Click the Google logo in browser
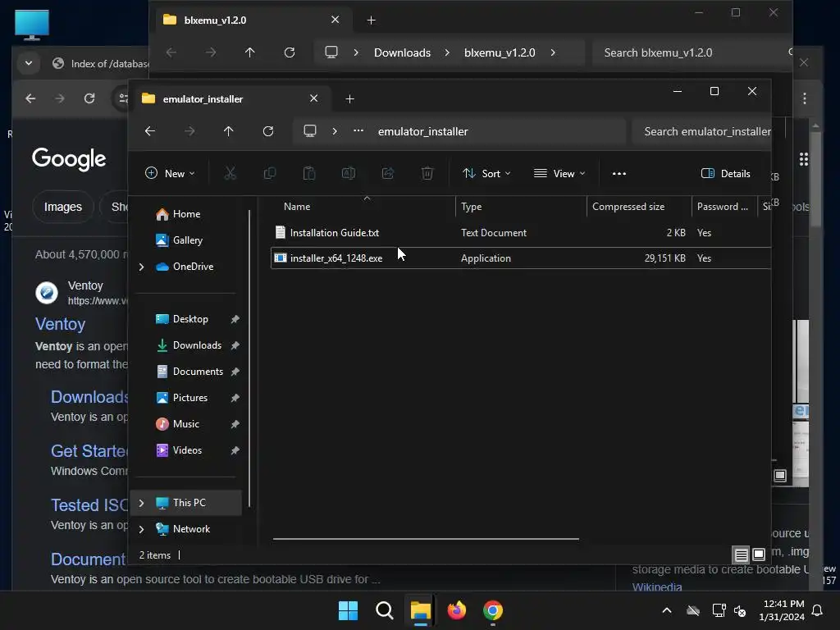The width and height of the screenshot is (840, 630). coord(69,159)
